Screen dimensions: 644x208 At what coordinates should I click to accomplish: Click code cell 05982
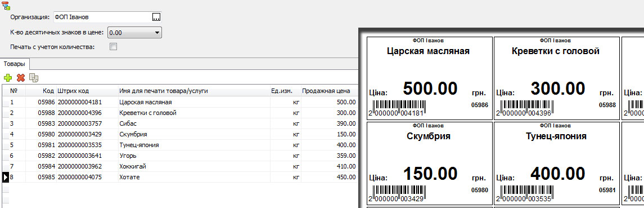point(40,156)
